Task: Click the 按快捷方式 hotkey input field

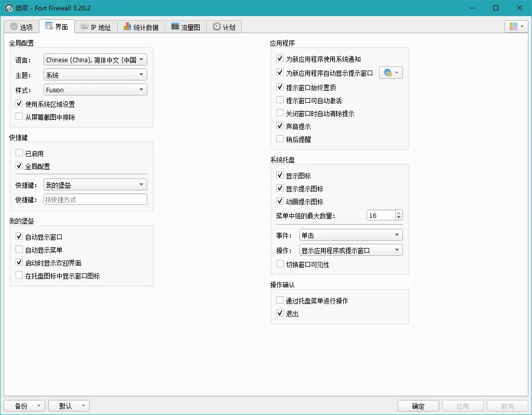Action: click(95, 200)
